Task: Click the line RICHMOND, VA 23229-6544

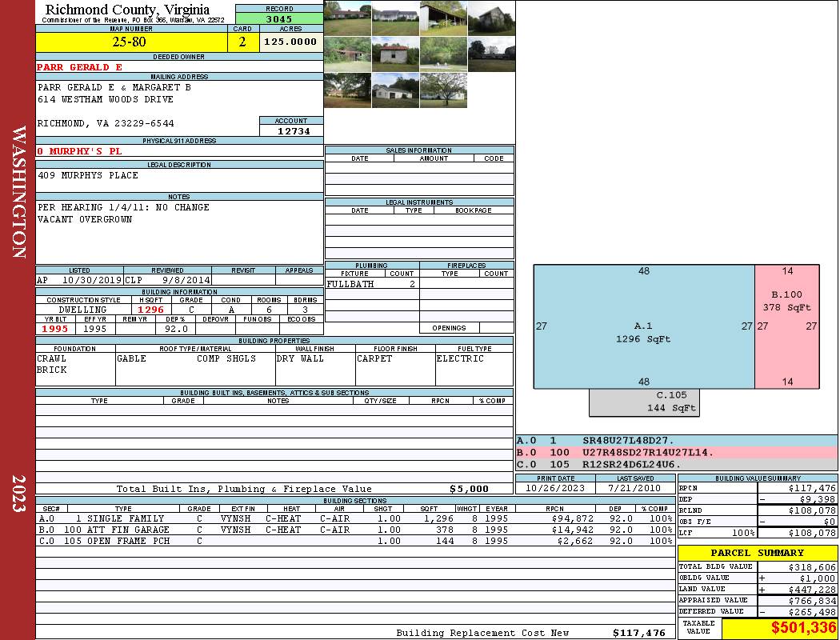Action: pos(106,123)
